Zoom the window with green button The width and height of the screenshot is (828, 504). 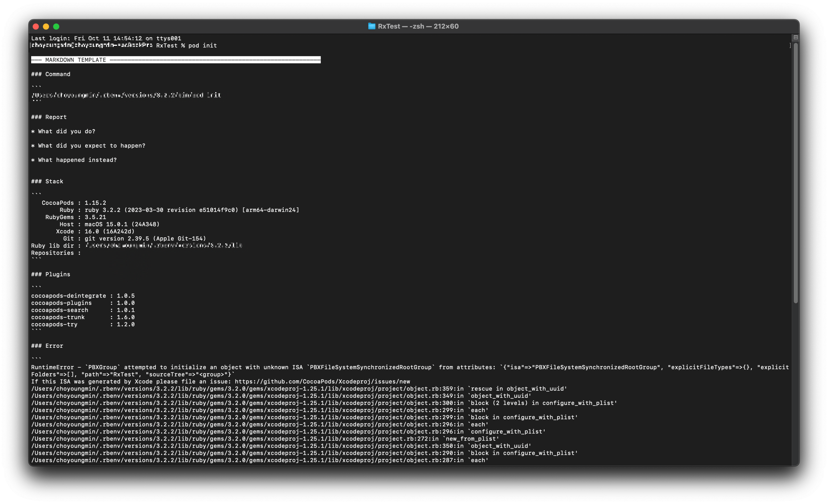tap(56, 26)
